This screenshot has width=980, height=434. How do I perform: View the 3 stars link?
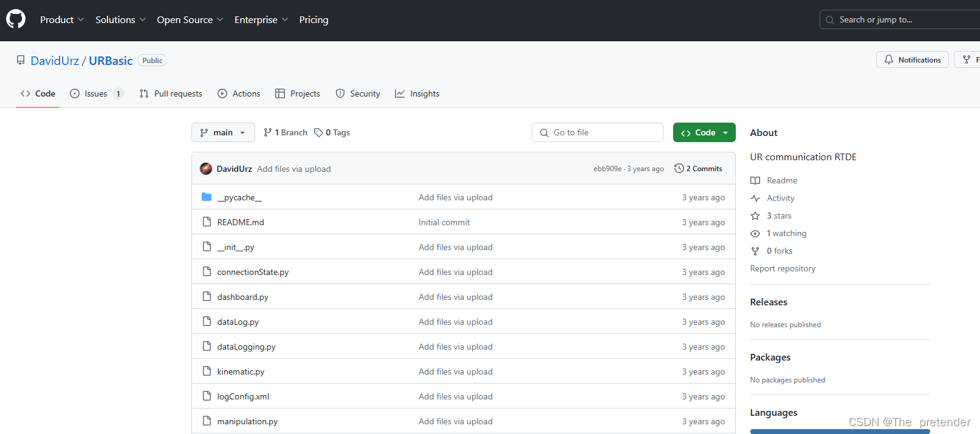click(x=779, y=215)
